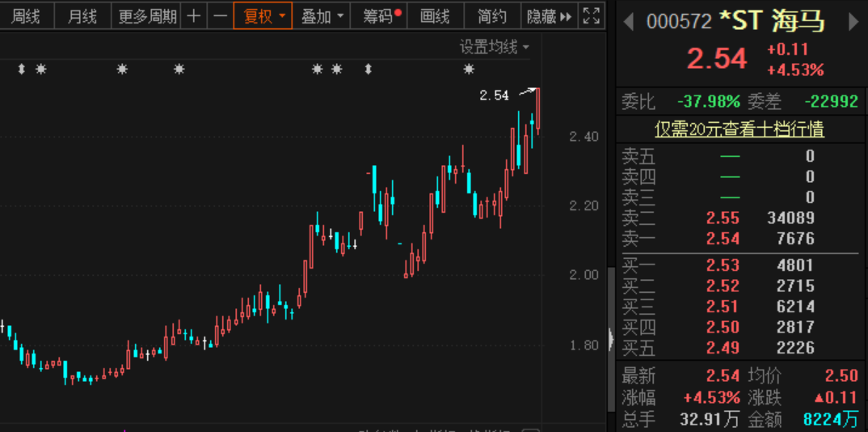
Task: Zoom in chart with plus icon
Action: (x=193, y=16)
